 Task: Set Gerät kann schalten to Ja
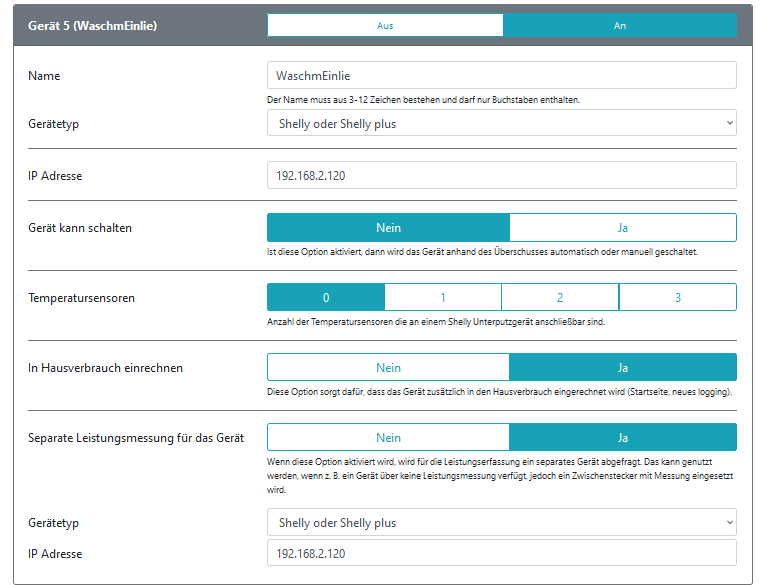point(623,227)
